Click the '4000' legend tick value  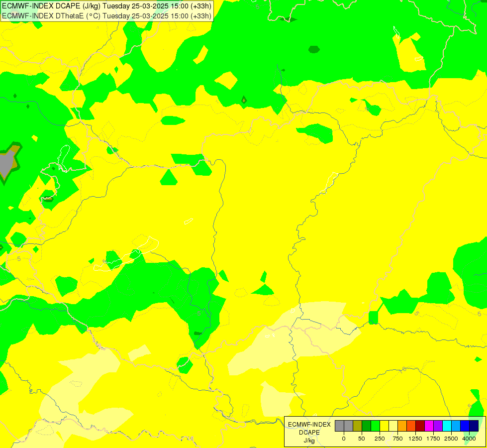469,439
